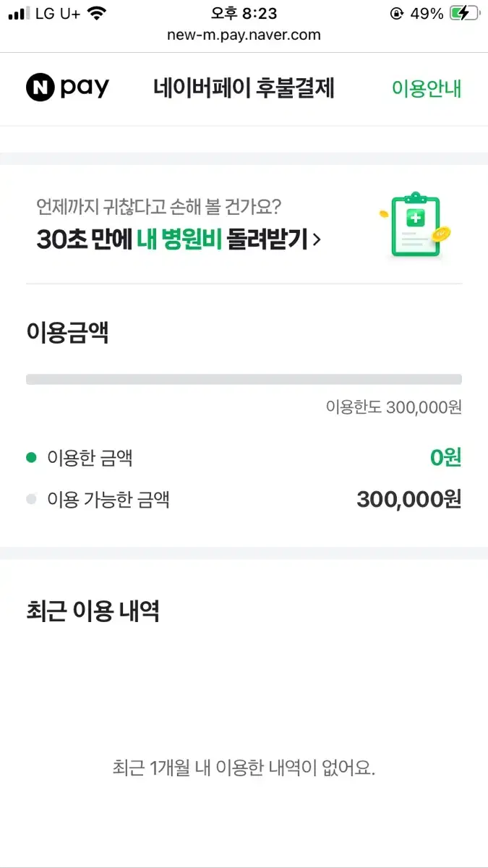Screen dimensions: 488x868
Task: Select the 네이버페이 후불결제 page title
Action: [244, 88]
